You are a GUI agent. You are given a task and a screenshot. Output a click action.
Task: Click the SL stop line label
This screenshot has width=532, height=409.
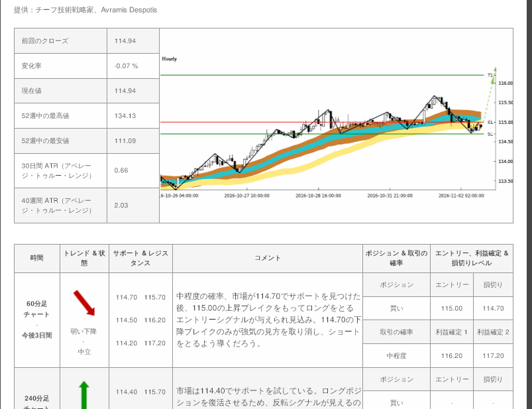pos(490,134)
